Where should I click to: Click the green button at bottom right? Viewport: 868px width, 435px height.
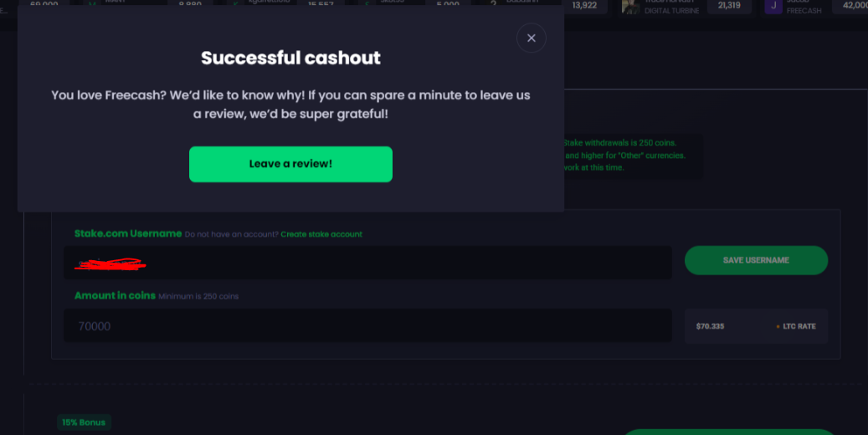click(737, 431)
